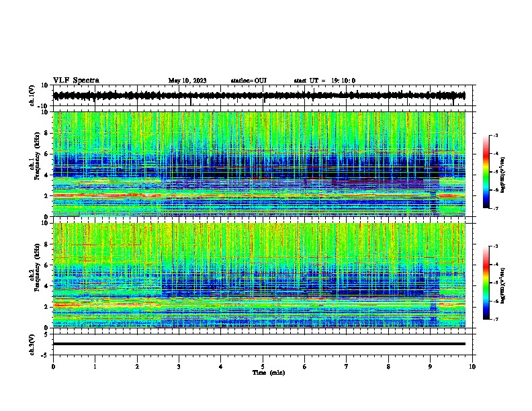532x411 pixels.
Task: Click the 'VLF Spectra' title text
Action: tap(76, 81)
